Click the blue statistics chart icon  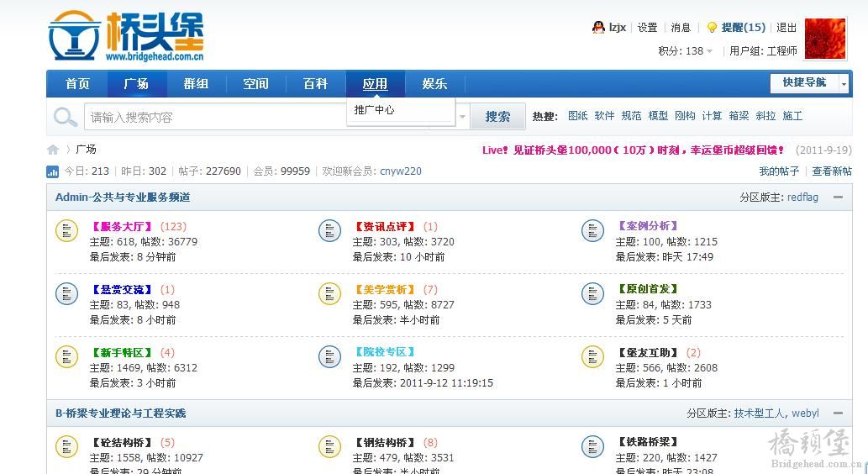[x=53, y=171]
